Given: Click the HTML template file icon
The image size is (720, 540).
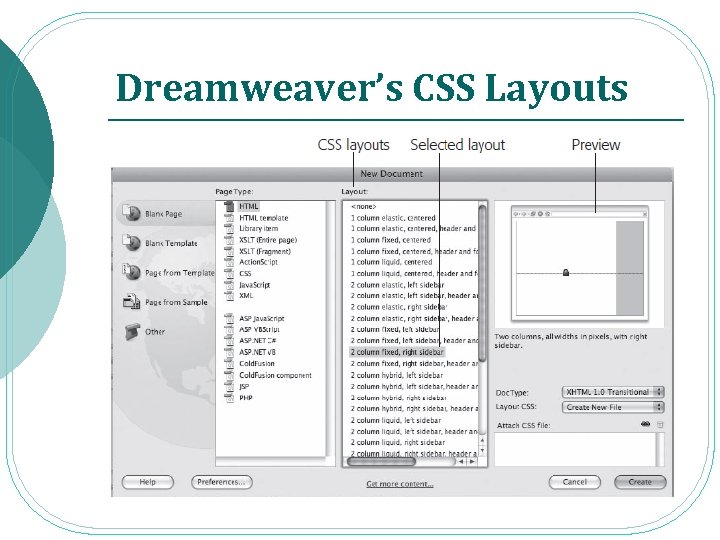Looking at the screenshot, I should 229,218.
